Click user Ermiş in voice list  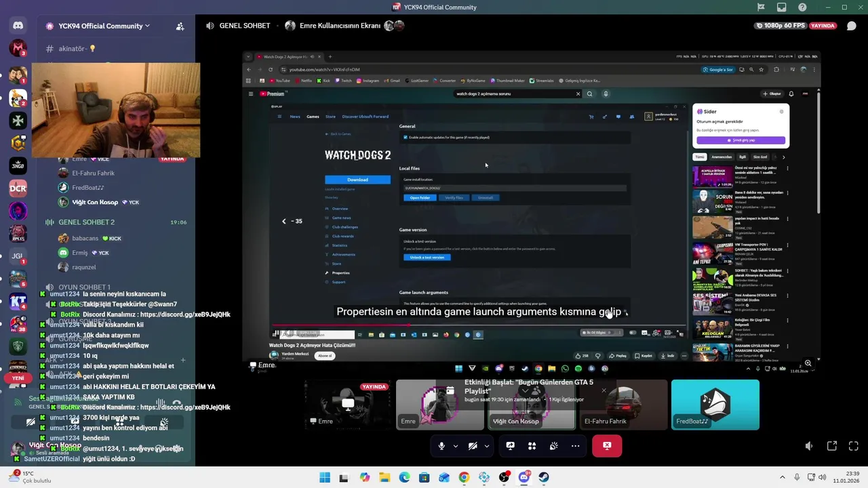(84, 253)
